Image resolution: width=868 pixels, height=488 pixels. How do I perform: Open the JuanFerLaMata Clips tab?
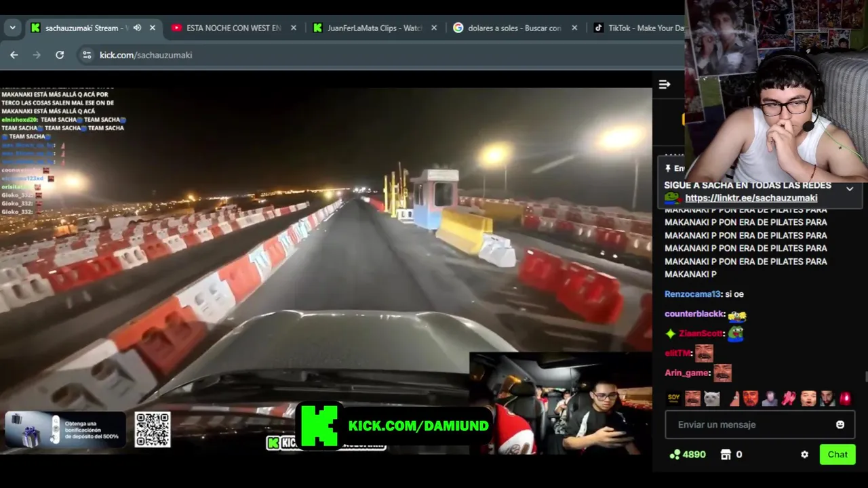374,28
